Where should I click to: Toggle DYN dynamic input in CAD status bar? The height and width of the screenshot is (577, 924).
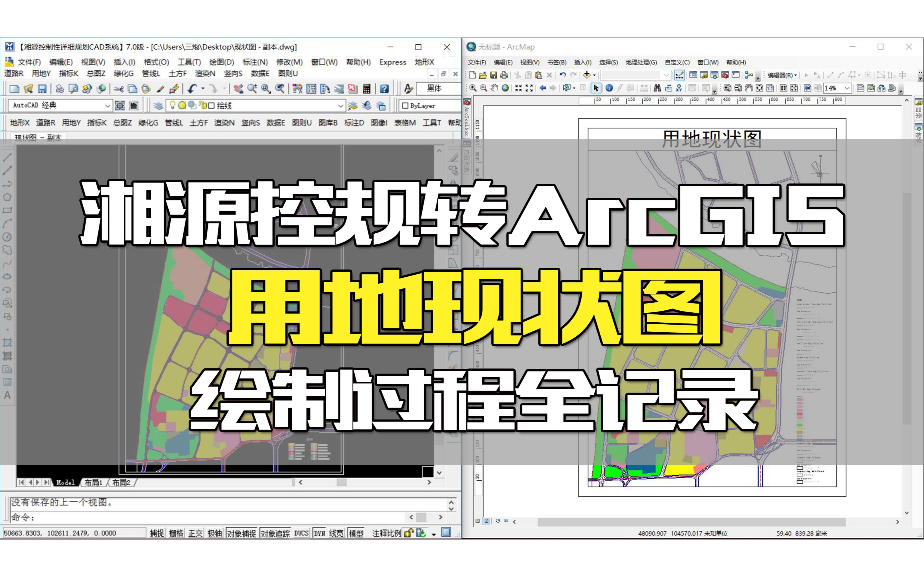tap(319, 533)
